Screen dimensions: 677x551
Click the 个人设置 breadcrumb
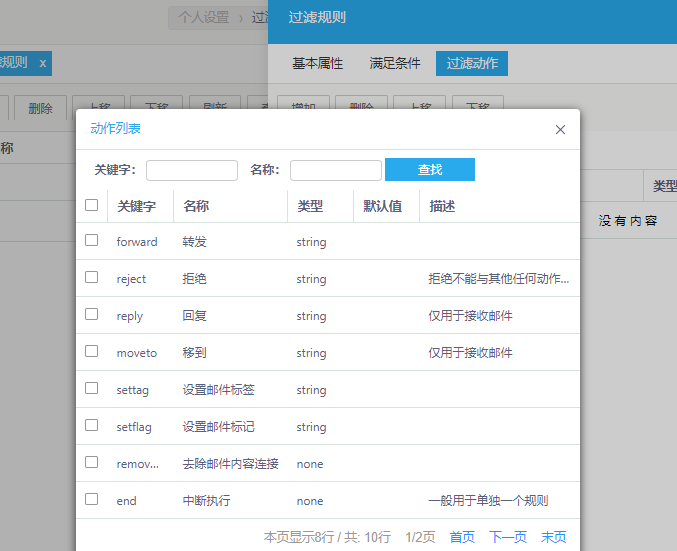point(204,17)
